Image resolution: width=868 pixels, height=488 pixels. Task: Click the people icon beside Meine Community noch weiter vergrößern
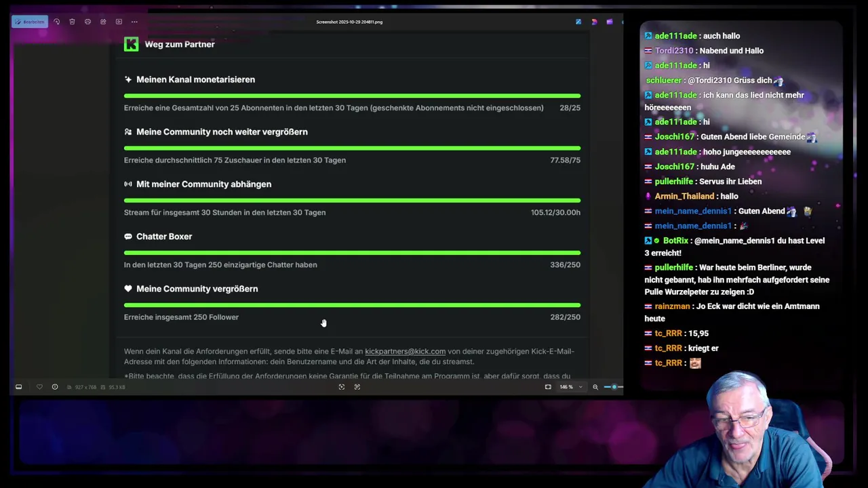click(128, 131)
